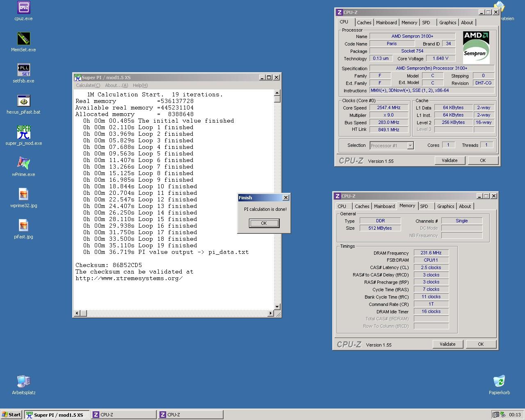Switch to Caches tab in lower CPU-Z window
525x420 pixels.
click(x=362, y=206)
